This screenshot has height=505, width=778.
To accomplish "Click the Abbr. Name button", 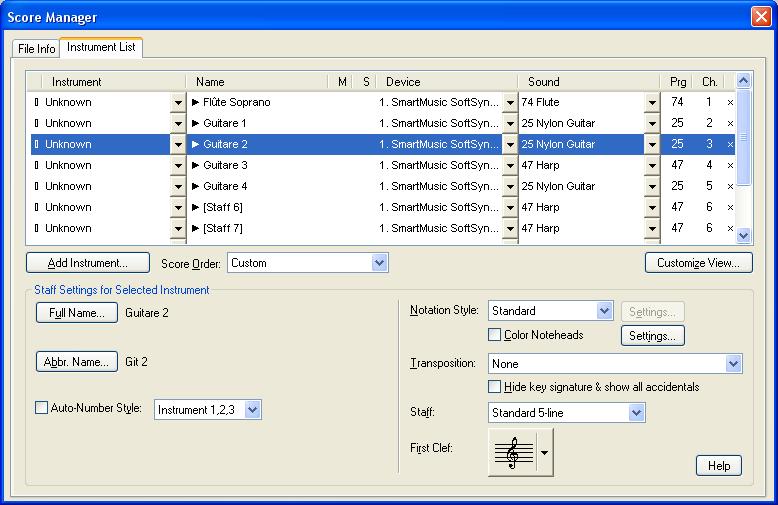I will [77, 362].
